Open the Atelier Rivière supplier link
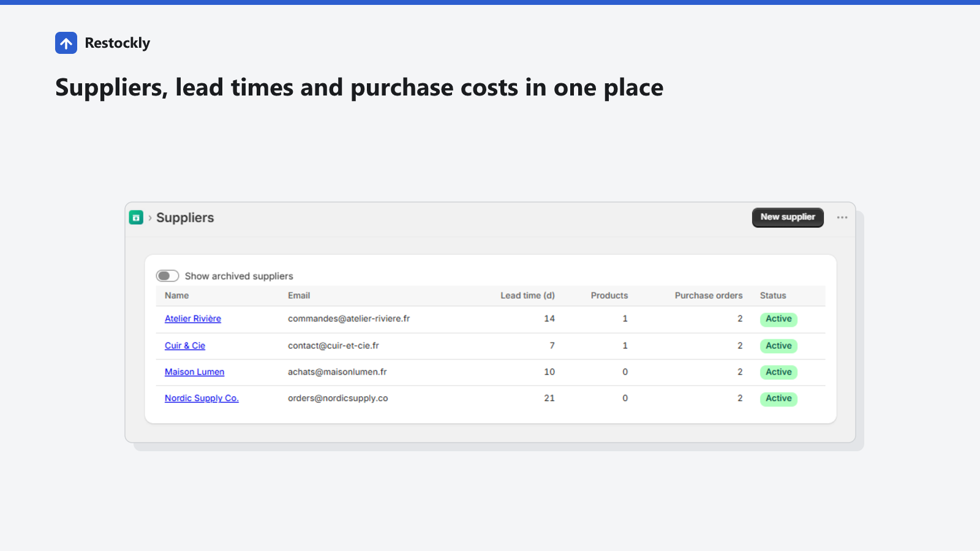This screenshot has width=980, height=551. point(193,318)
